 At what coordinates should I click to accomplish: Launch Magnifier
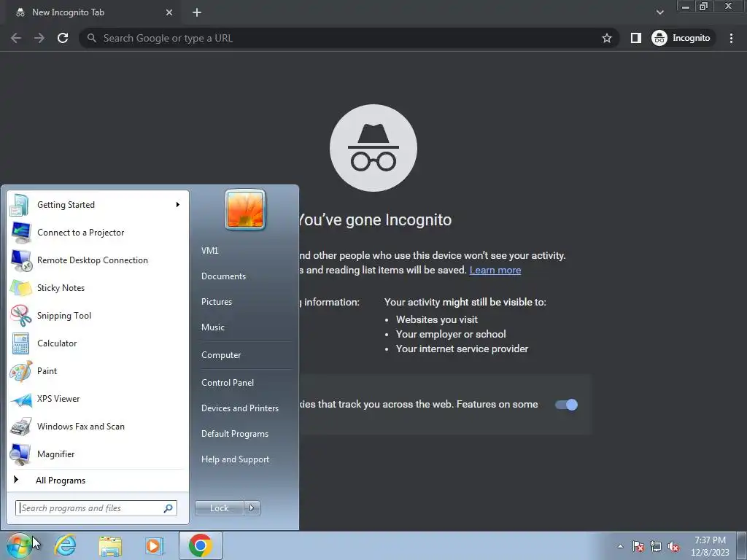pos(98,454)
